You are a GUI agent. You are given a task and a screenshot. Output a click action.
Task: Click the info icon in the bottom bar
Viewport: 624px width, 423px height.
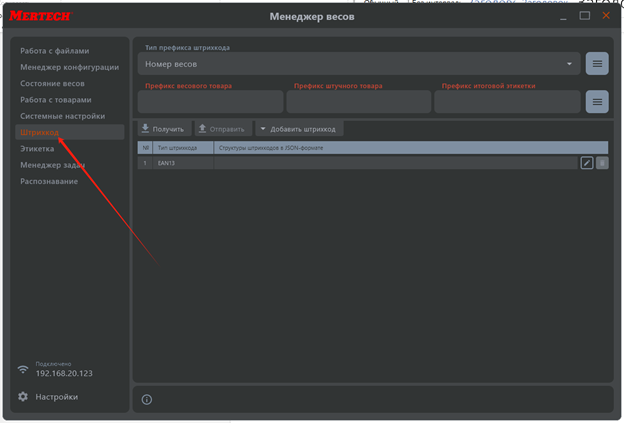[147, 399]
